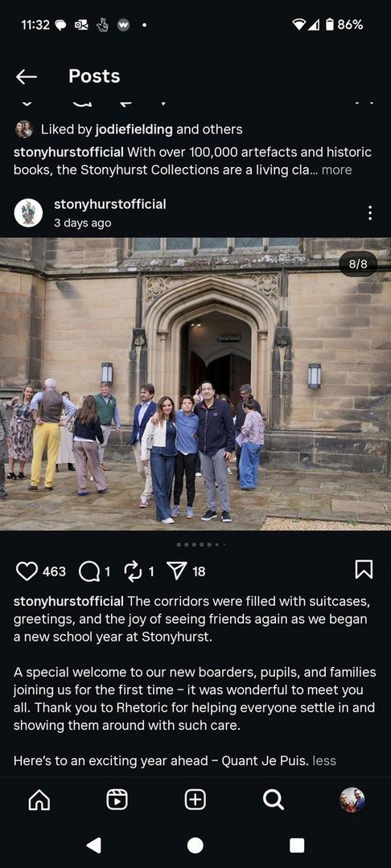391x868 pixels.
Task: Open the three-dot post options menu
Action: point(369,213)
